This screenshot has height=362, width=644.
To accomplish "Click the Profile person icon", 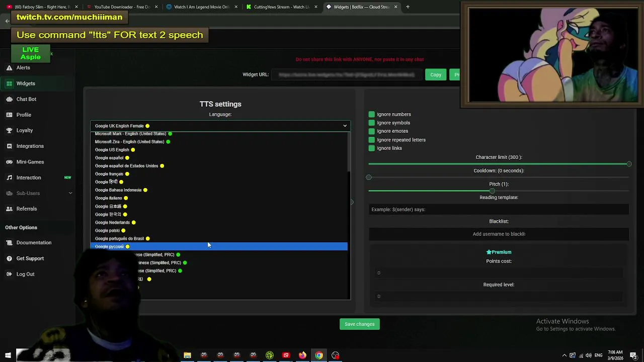I will point(10,115).
